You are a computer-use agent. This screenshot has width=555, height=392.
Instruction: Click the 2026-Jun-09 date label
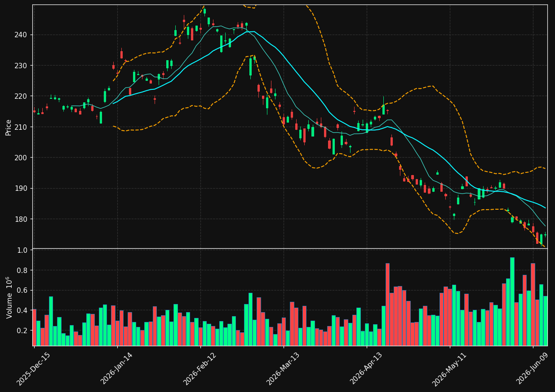533,368
